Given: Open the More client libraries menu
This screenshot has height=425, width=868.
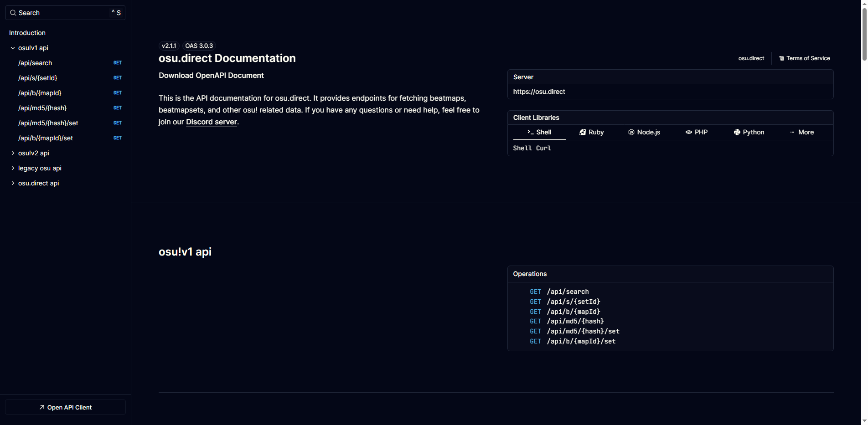Looking at the screenshot, I should coord(801,132).
